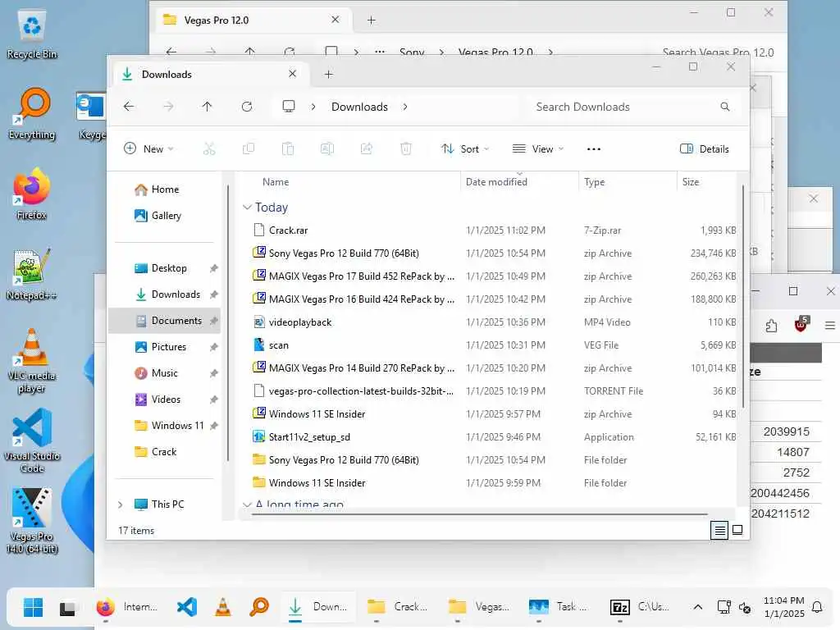
Task: Select Vegas Pro 14.0 desktop shortcut
Action: 32,521
